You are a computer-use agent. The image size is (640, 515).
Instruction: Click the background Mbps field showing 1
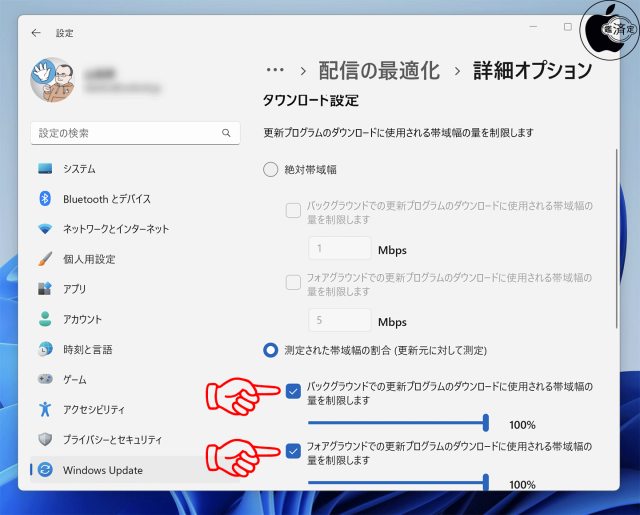[340, 248]
